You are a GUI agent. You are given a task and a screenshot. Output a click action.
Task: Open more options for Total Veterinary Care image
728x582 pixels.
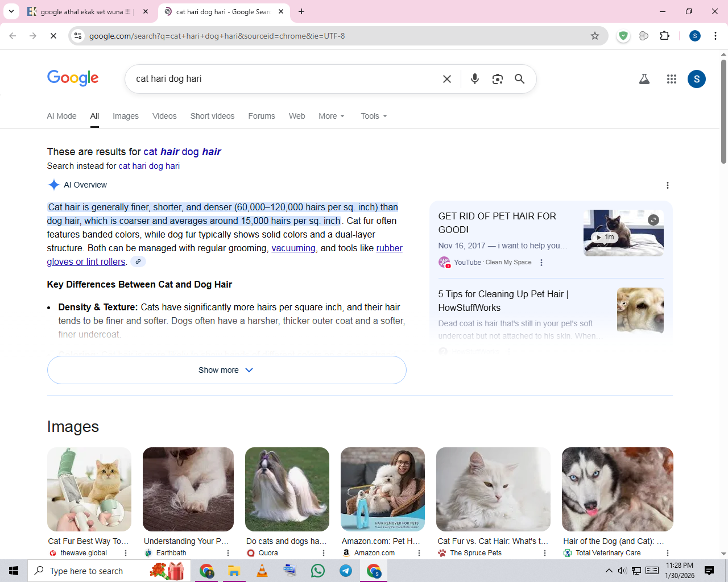[668, 553]
